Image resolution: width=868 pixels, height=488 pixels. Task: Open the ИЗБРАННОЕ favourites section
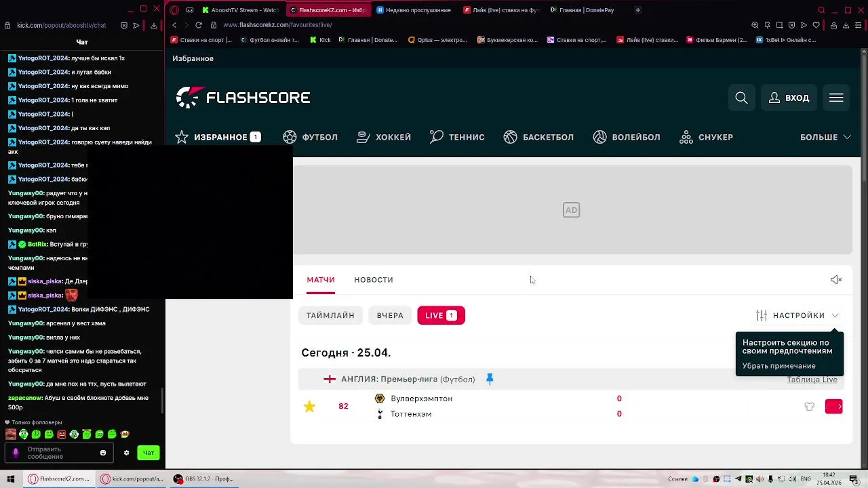[x=218, y=137]
